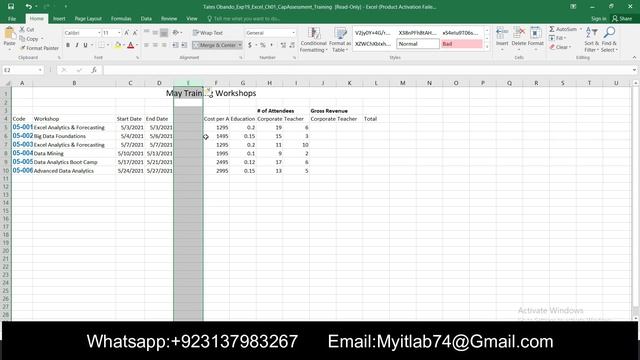Expand the Name Box dropdown arrow
Viewport: 640px width, 360px height.
(x=40, y=70)
